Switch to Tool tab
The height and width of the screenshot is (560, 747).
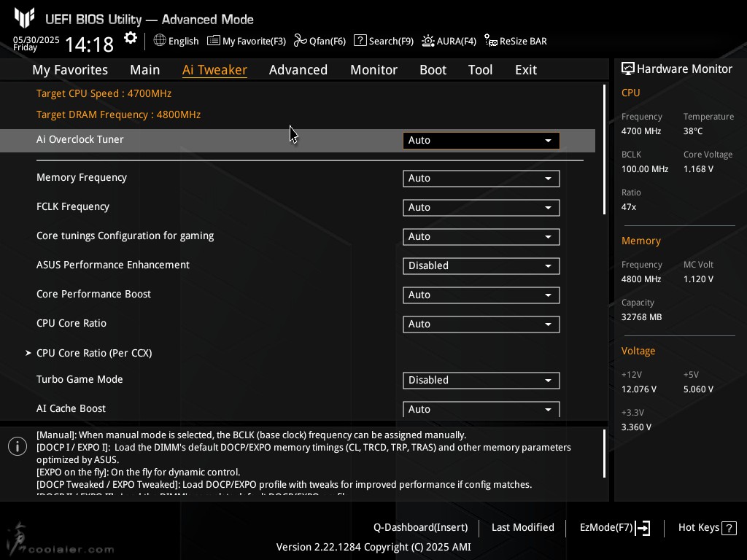[480, 70]
